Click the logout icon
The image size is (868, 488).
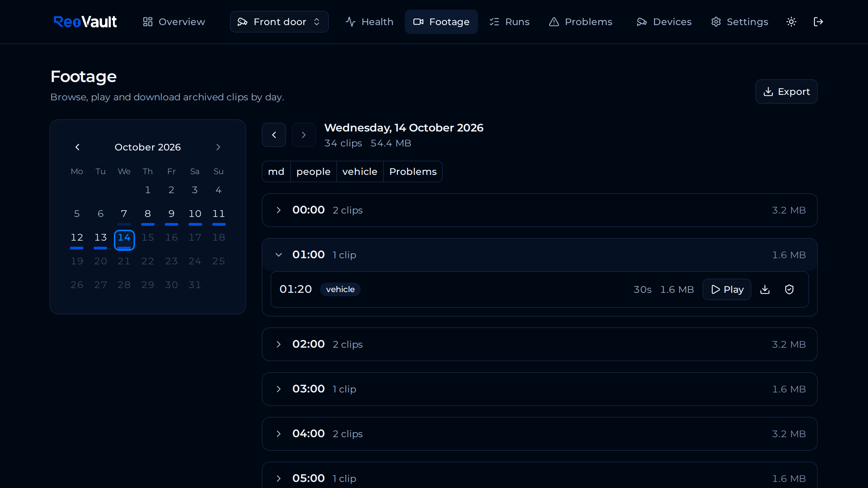pos(818,22)
